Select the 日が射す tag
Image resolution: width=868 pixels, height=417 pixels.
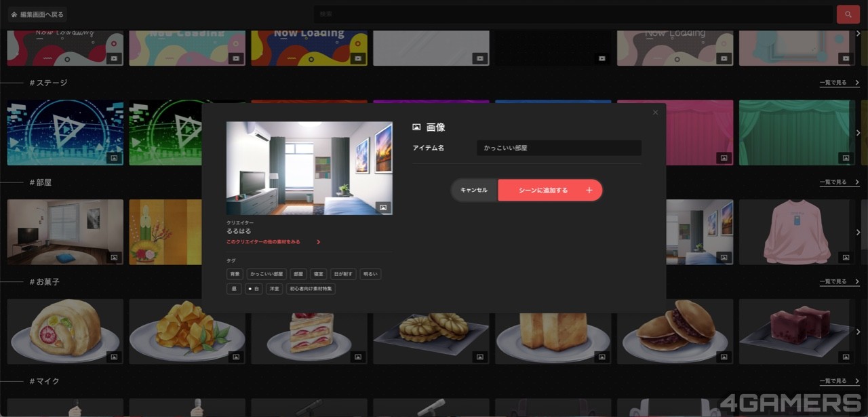click(342, 274)
